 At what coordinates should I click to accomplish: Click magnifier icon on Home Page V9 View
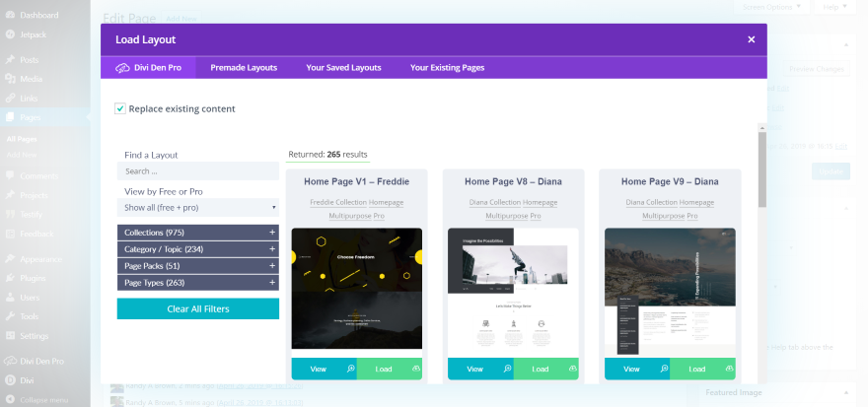pyautogui.click(x=664, y=369)
